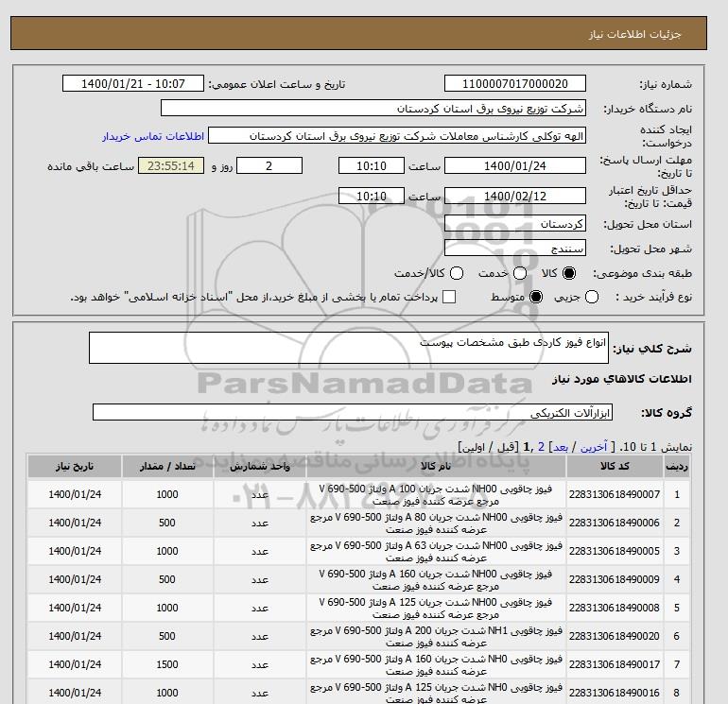Screen dimensions: 728x704
Task: Click the جزئیات اطلاعات نیاز page title
Action: pyautogui.click(x=634, y=34)
